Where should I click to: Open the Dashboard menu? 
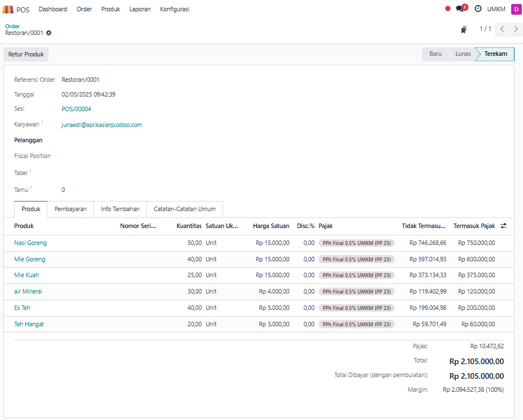pos(53,10)
